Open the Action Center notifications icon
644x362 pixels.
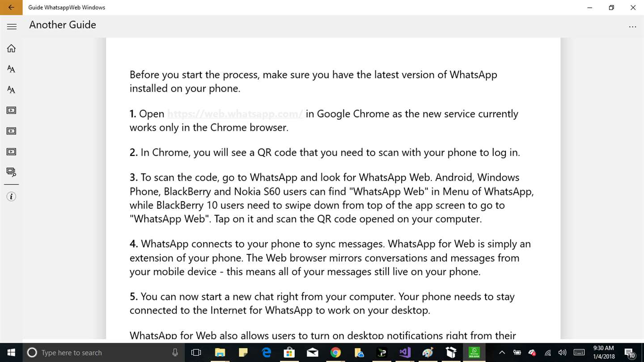[x=629, y=353]
